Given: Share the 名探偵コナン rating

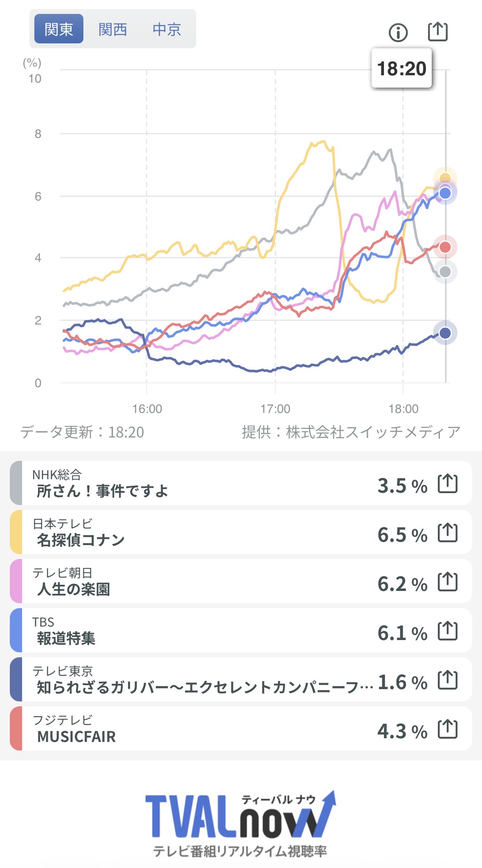Looking at the screenshot, I should pyautogui.click(x=447, y=533).
